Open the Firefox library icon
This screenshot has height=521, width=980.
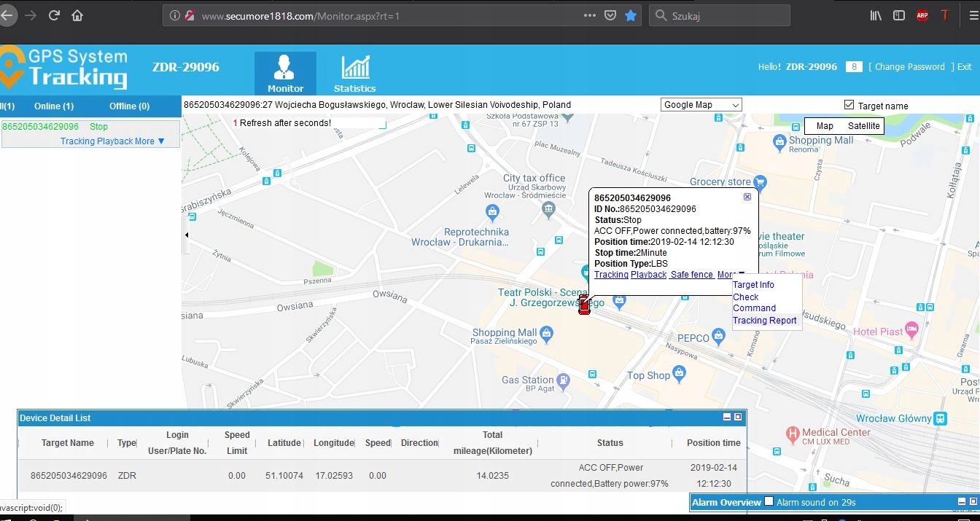point(876,15)
